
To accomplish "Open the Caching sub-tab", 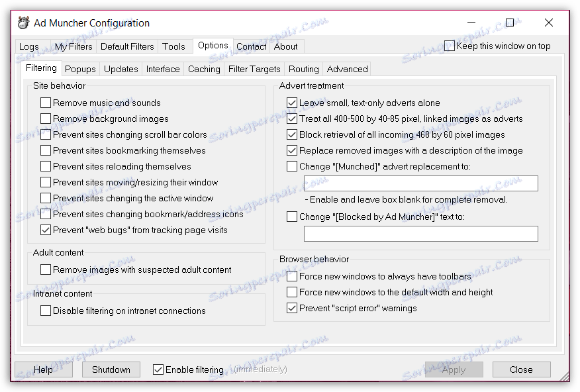I will (x=204, y=69).
